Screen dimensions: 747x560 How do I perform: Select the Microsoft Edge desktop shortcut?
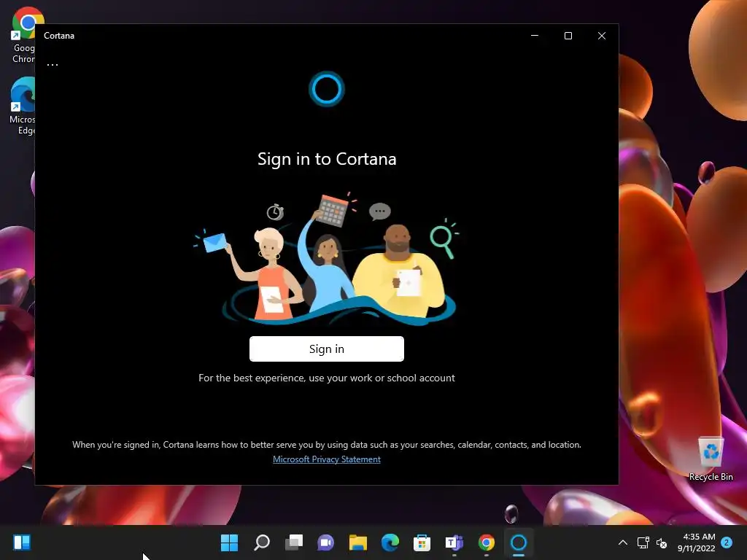tap(22, 106)
